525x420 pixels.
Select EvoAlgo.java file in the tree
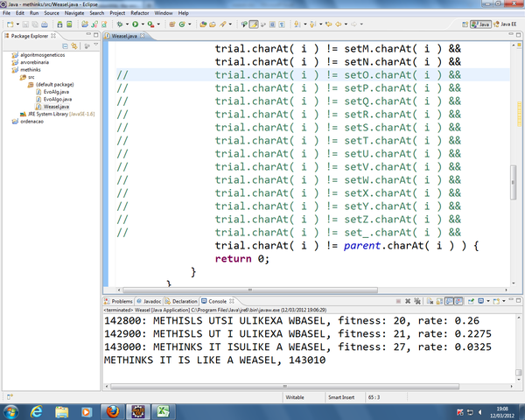[x=56, y=100]
